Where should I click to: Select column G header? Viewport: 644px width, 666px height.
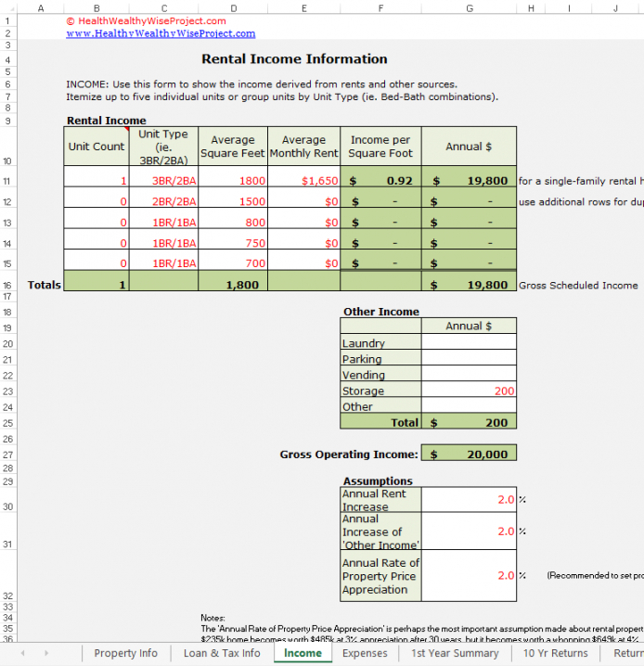470,7
